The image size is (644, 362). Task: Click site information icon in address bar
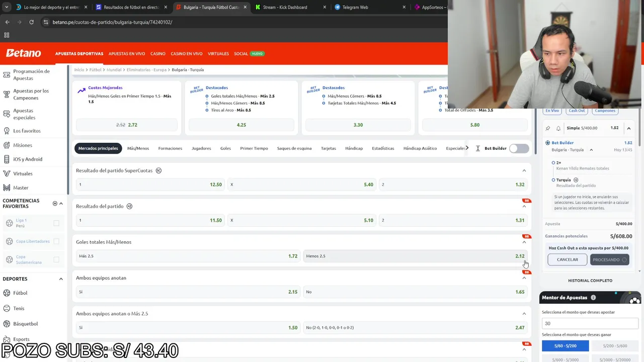coord(46,22)
